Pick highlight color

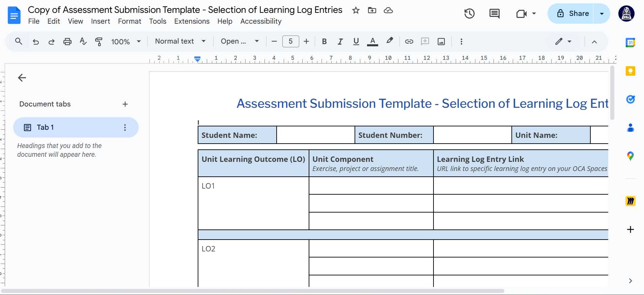(x=390, y=41)
